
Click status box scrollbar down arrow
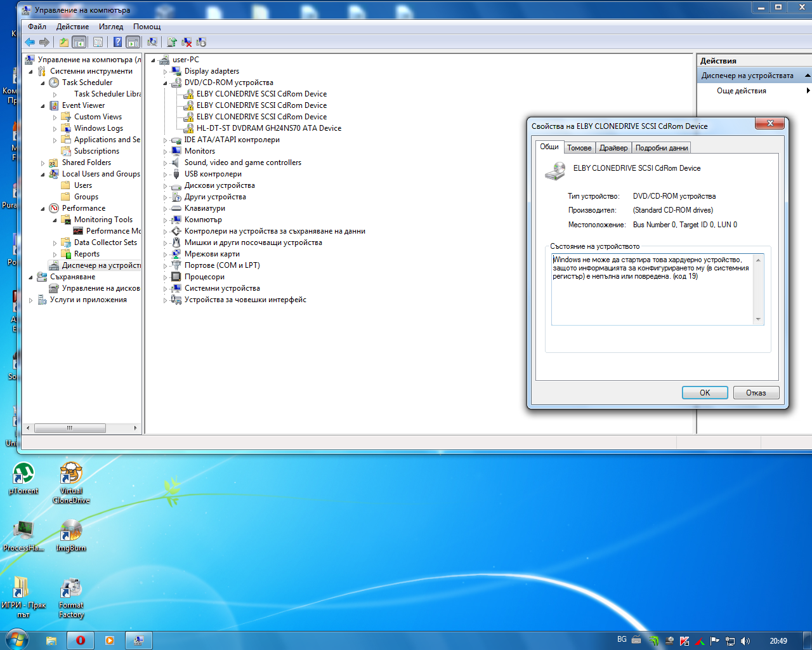click(x=758, y=319)
